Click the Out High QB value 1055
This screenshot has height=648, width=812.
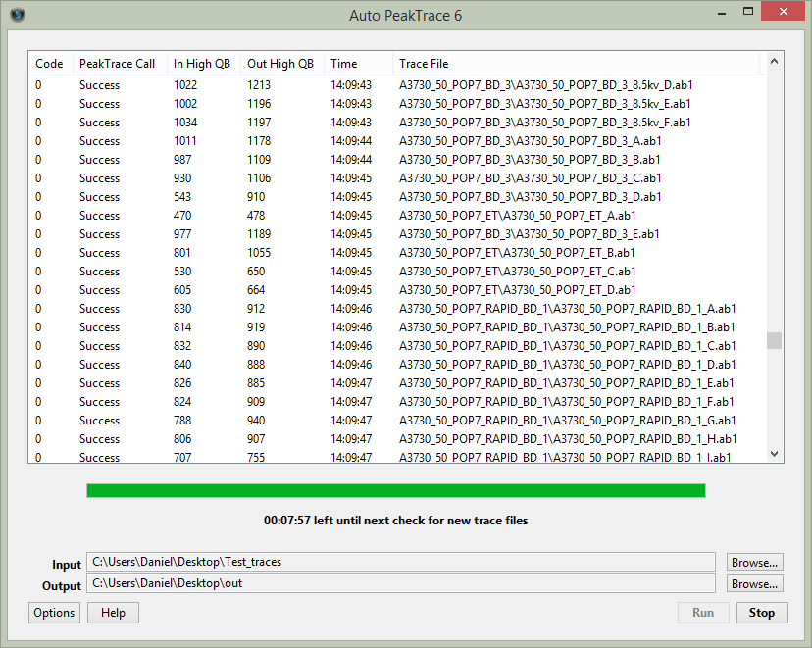259,253
